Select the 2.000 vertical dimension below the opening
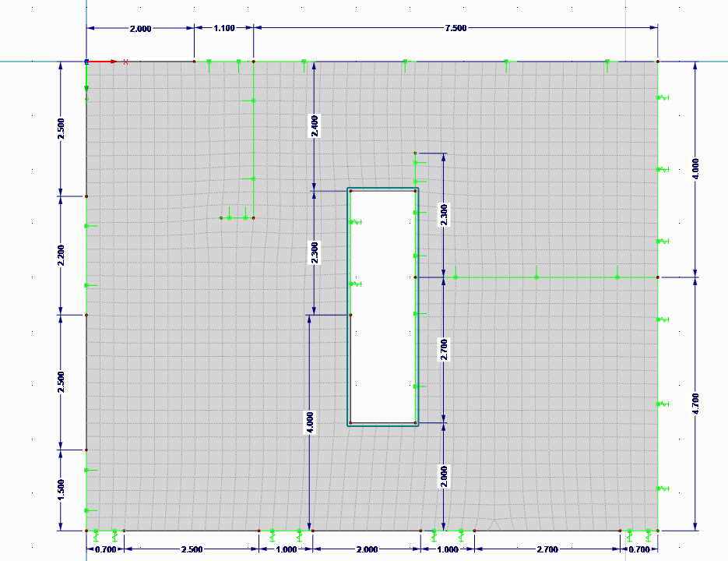The height and width of the screenshot is (561, 728). [x=444, y=476]
